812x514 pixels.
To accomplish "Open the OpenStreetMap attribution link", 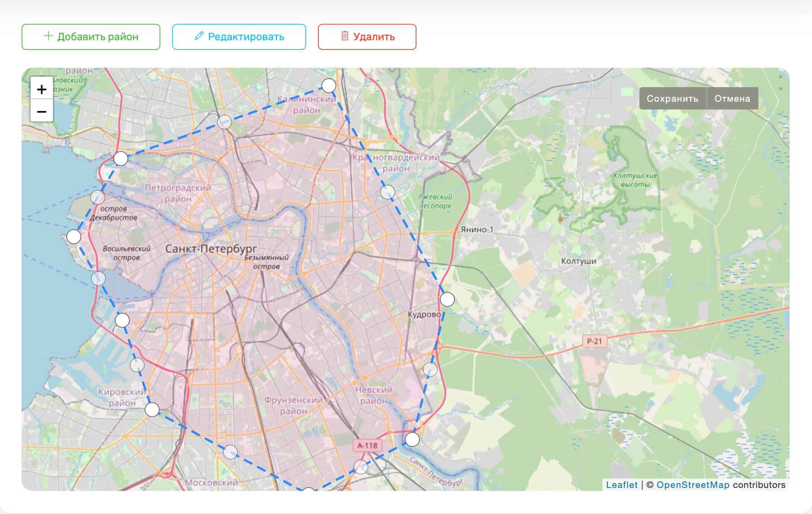I will pyautogui.click(x=693, y=485).
